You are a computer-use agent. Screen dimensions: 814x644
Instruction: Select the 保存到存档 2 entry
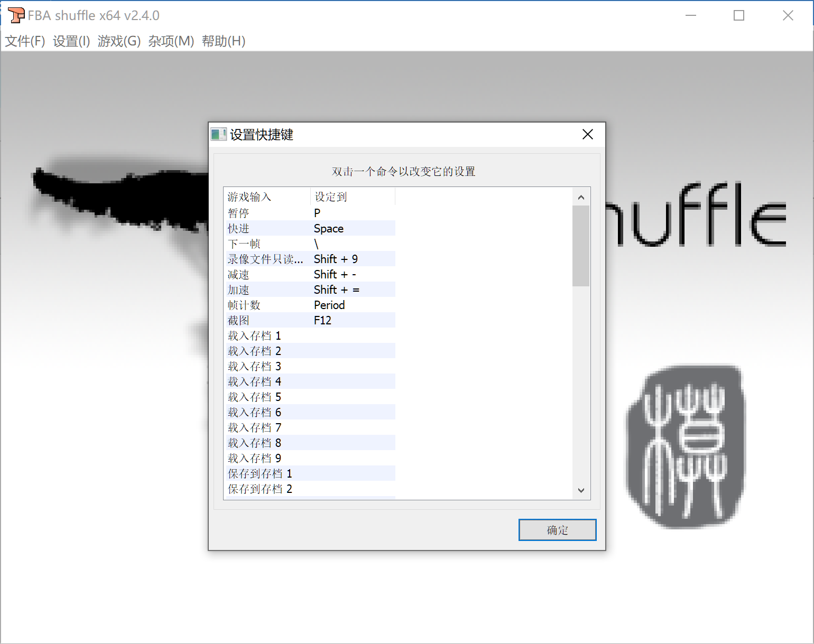click(x=260, y=489)
